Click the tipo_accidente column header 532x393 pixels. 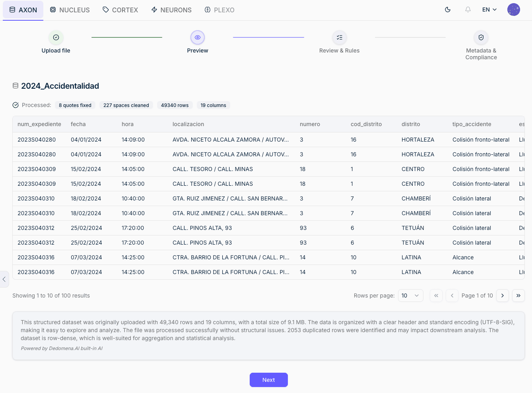472,124
